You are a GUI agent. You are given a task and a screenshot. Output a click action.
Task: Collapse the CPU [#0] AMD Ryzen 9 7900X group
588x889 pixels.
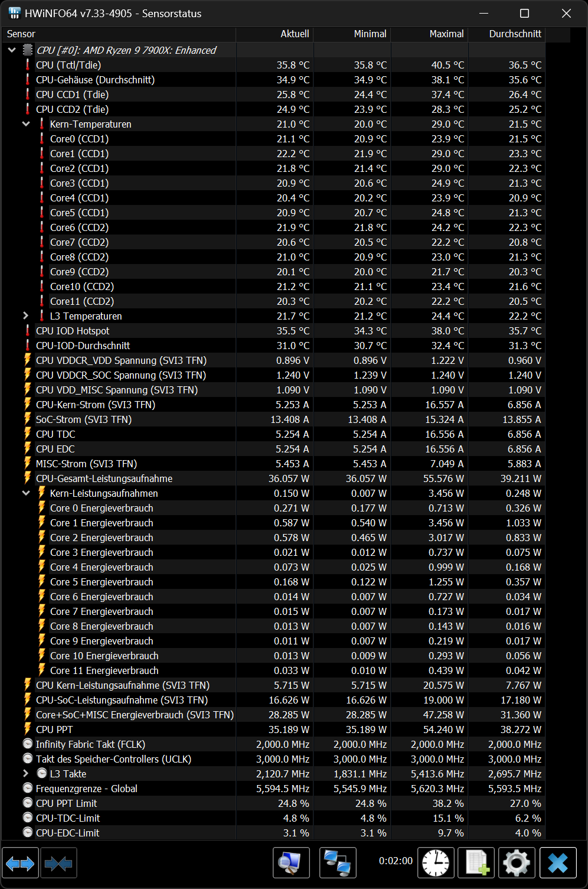tap(12, 50)
